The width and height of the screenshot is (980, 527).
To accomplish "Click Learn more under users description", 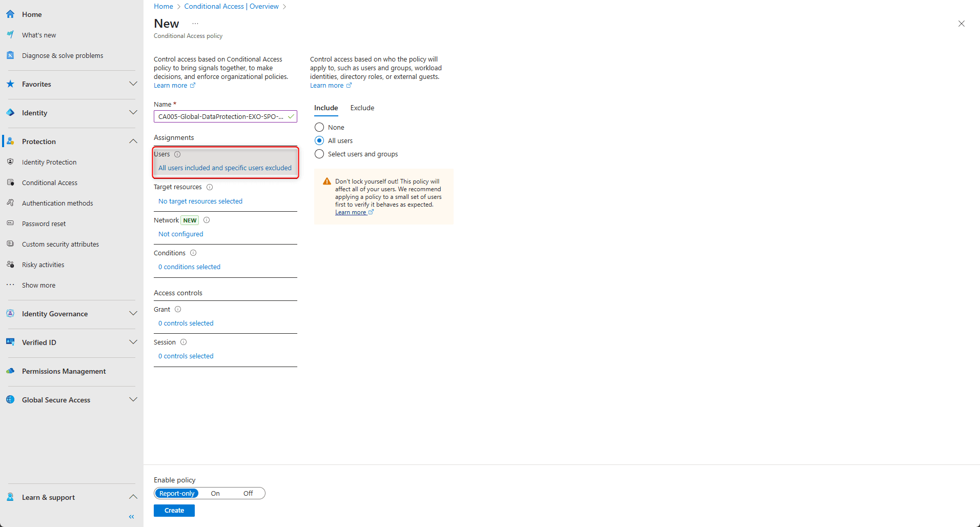I will tap(331, 86).
